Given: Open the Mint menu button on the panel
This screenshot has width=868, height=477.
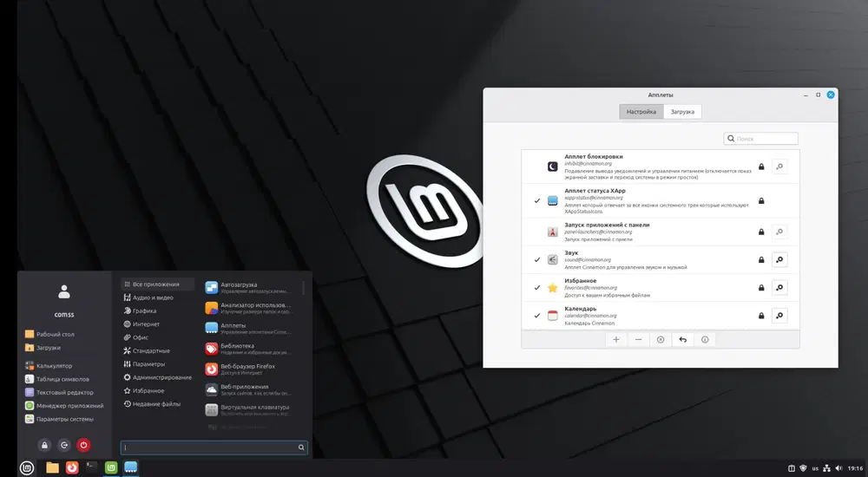Looking at the screenshot, I should click(27, 467).
